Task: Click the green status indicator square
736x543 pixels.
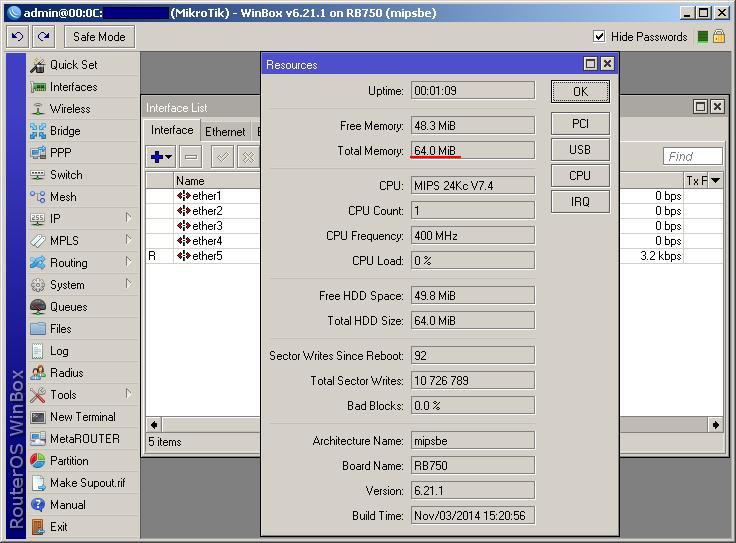Action: pyautogui.click(x=703, y=37)
